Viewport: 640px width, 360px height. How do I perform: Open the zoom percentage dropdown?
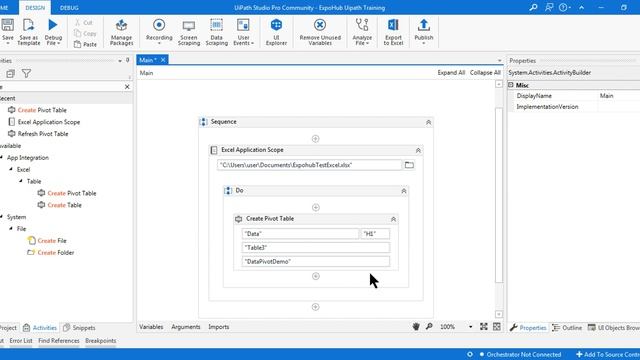point(470,327)
